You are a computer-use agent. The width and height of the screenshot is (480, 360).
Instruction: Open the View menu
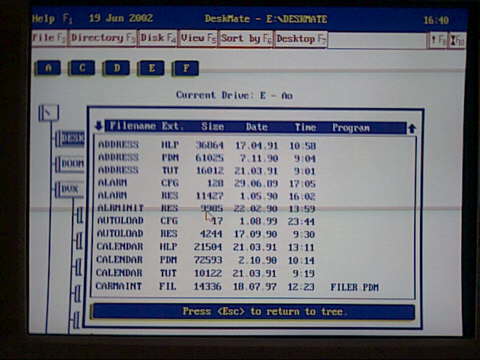click(x=198, y=38)
